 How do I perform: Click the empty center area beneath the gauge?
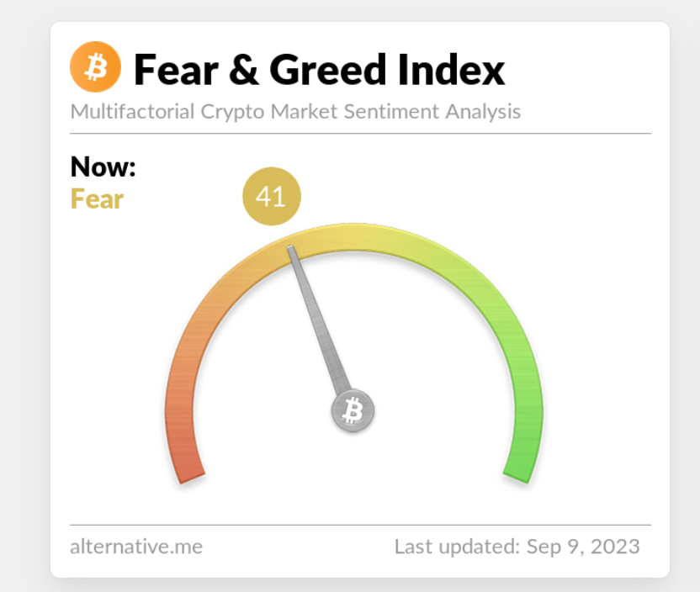353,479
